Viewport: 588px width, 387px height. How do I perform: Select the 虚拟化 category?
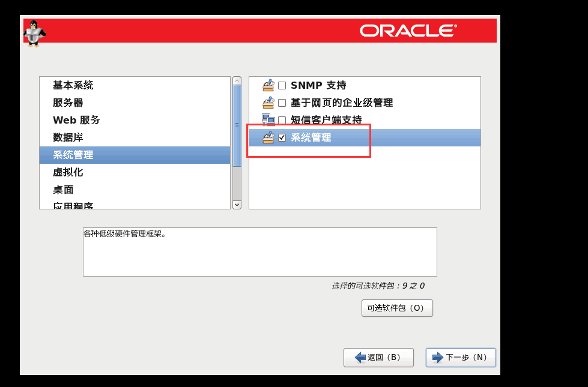point(68,172)
